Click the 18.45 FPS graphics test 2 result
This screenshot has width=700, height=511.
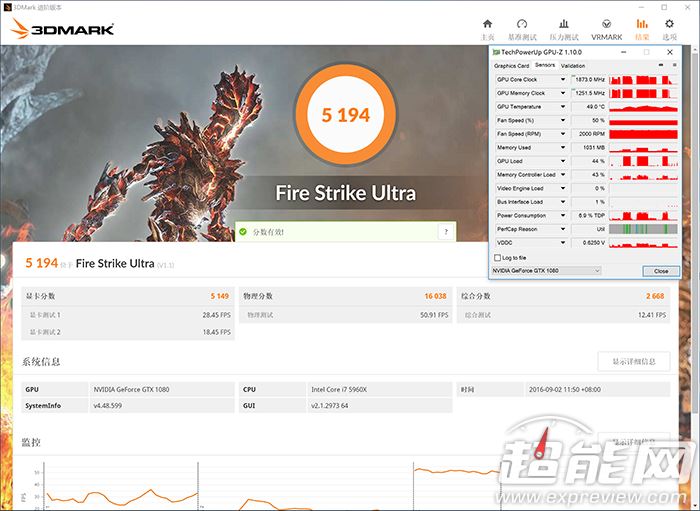click(217, 332)
